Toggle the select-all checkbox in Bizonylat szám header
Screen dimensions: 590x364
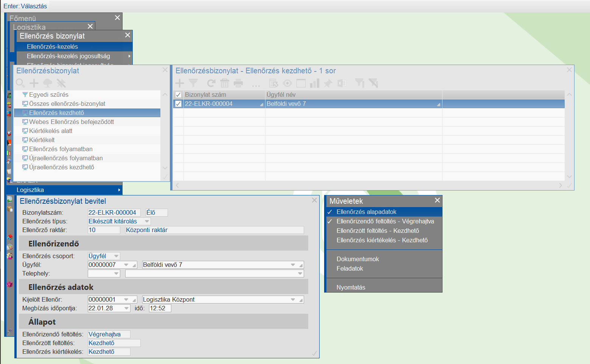click(179, 94)
